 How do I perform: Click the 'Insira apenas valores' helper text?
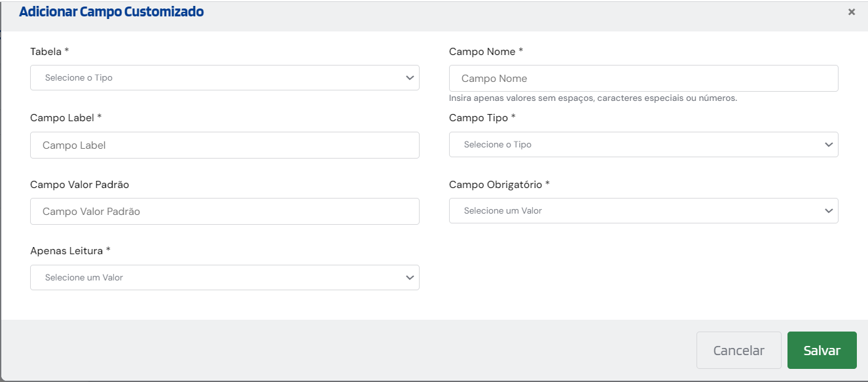pos(593,98)
